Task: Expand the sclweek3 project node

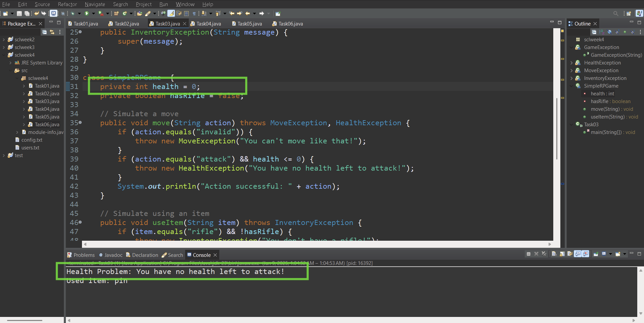Action: coord(4,47)
